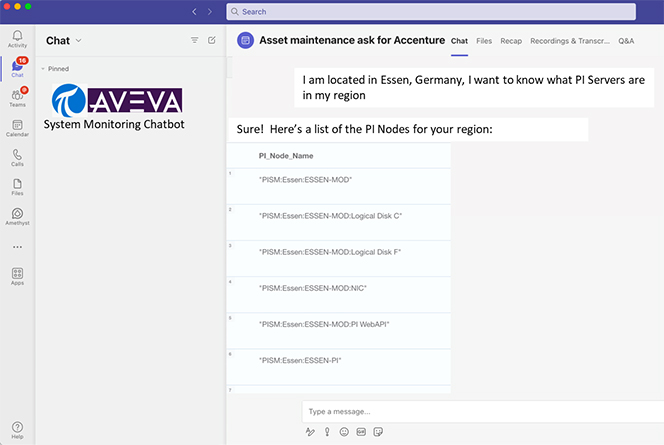Minimize window with yellow button
This screenshot has width=664, height=445.
(17, 6)
